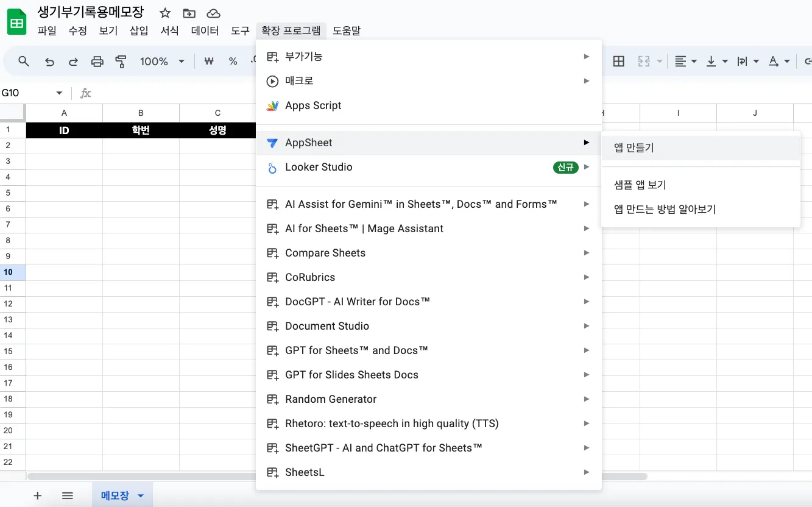Select GPT for Sheets and Docs
This screenshot has height=507, width=812.
[x=429, y=350]
